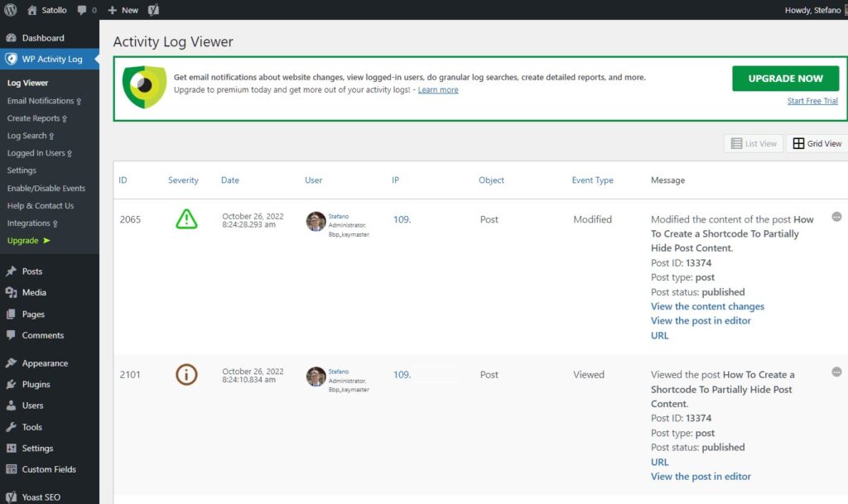Open Tools wrench icon
The image size is (848, 504).
pyautogui.click(x=11, y=427)
